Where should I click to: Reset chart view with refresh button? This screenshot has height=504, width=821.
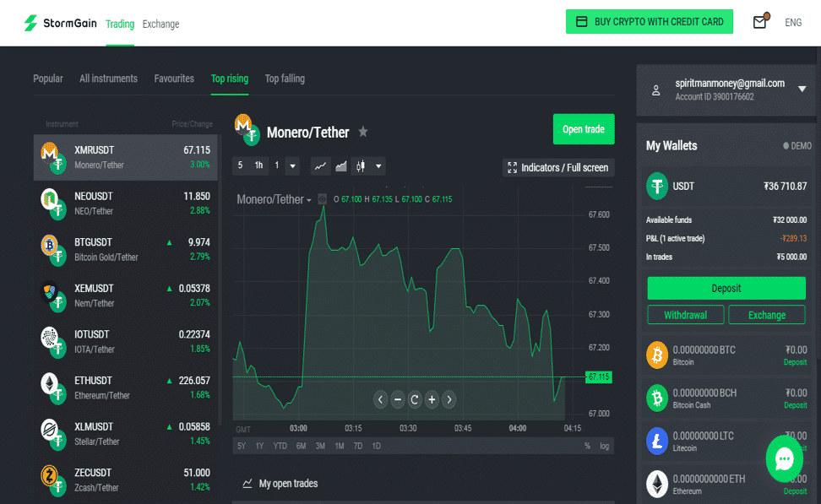coord(414,400)
